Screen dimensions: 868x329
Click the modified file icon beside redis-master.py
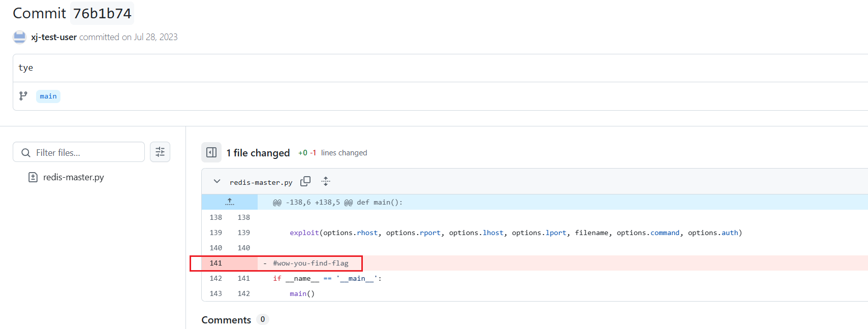pyautogui.click(x=33, y=177)
